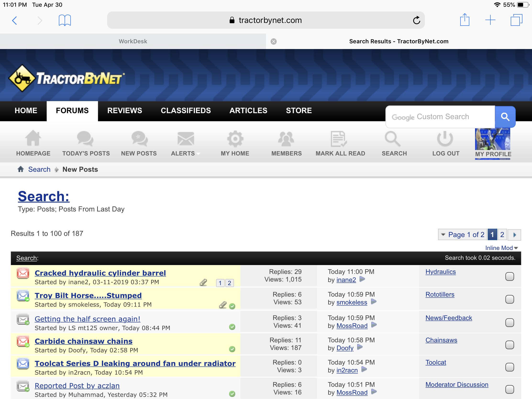Screen dimensions: 532x399
Task: Click the blue magnifier search button
Action: coord(505,117)
